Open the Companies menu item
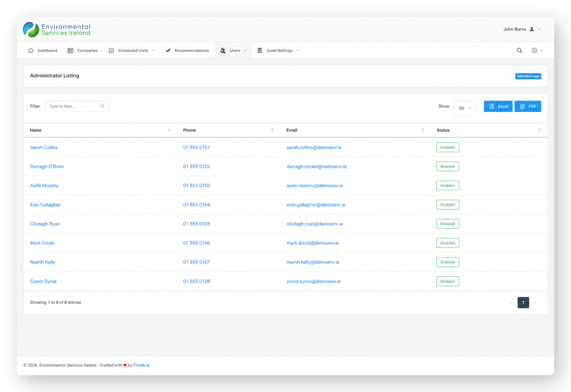 click(x=83, y=50)
